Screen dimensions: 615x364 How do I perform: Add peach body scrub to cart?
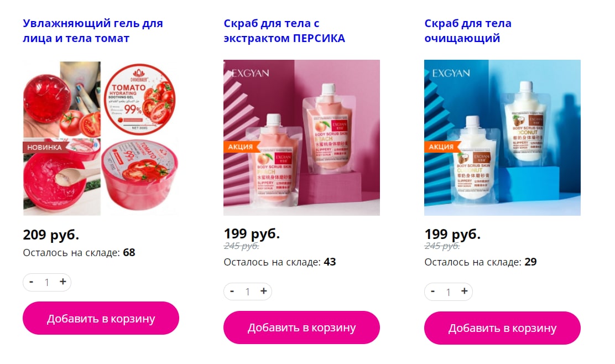tap(301, 327)
